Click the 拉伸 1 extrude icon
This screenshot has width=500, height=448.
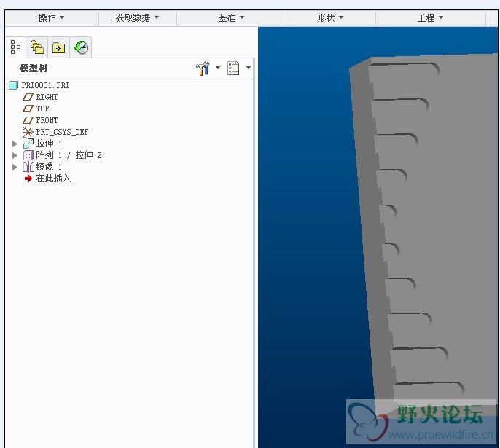(x=28, y=144)
